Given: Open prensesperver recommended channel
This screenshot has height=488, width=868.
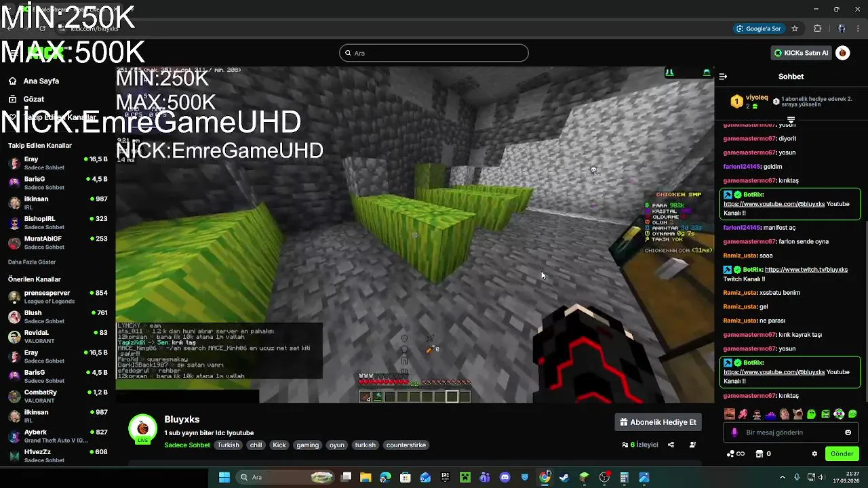Looking at the screenshot, I should 58,297.
